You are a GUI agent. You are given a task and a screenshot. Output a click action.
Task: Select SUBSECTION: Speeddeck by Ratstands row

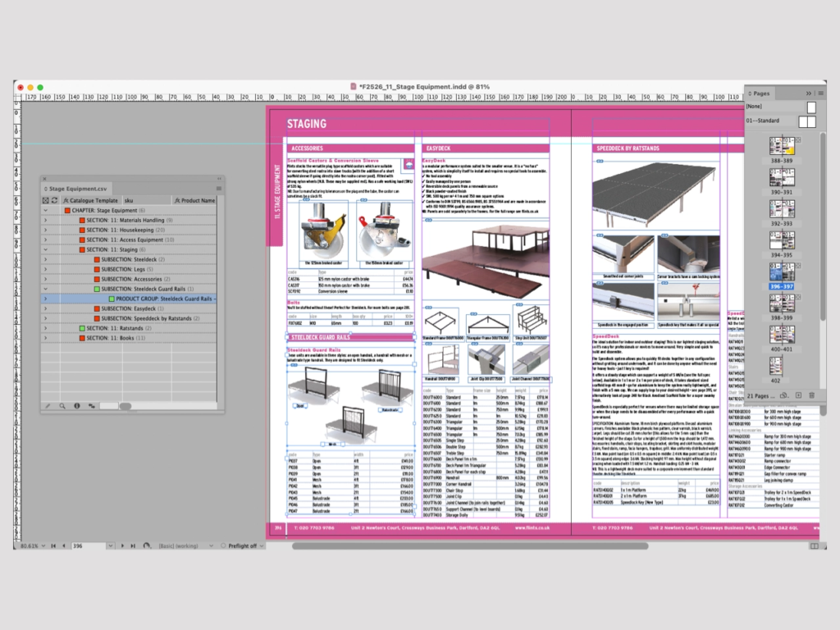[x=129, y=318]
